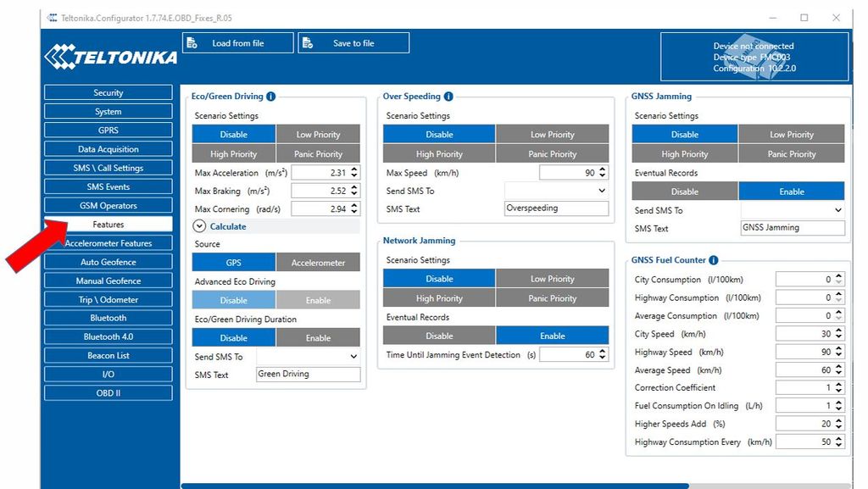Screen dimensions: 868x489
Task: Open Over Speeding Send SMS To dropdown
Action: point(556,191)
